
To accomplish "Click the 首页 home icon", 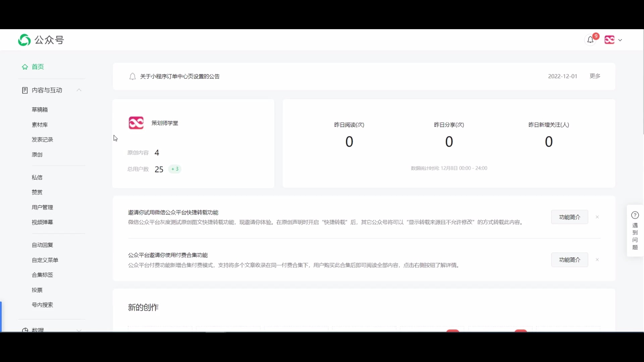I will coord(25,67).
